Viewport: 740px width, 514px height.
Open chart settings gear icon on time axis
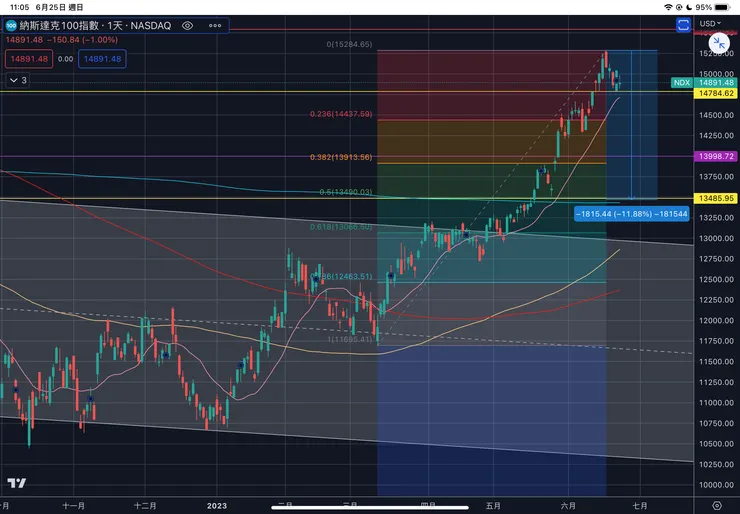tap(717, 506)
